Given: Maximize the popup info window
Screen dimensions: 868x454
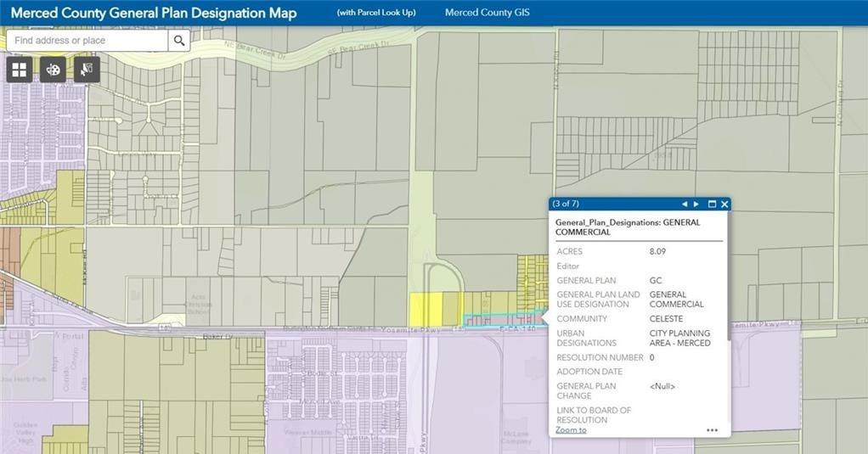Looking at the screenshot, I should [x=713, y=204].
